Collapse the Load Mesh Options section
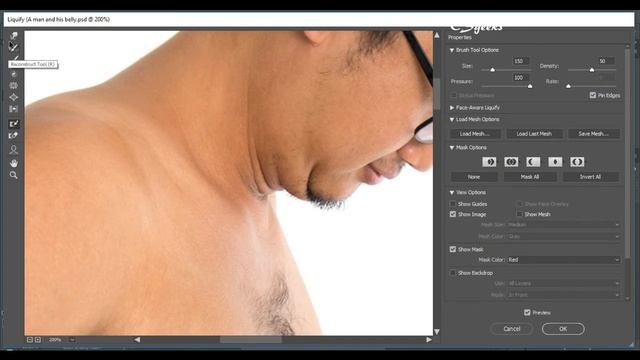640x360 pixels. click(x=452, y=120)
